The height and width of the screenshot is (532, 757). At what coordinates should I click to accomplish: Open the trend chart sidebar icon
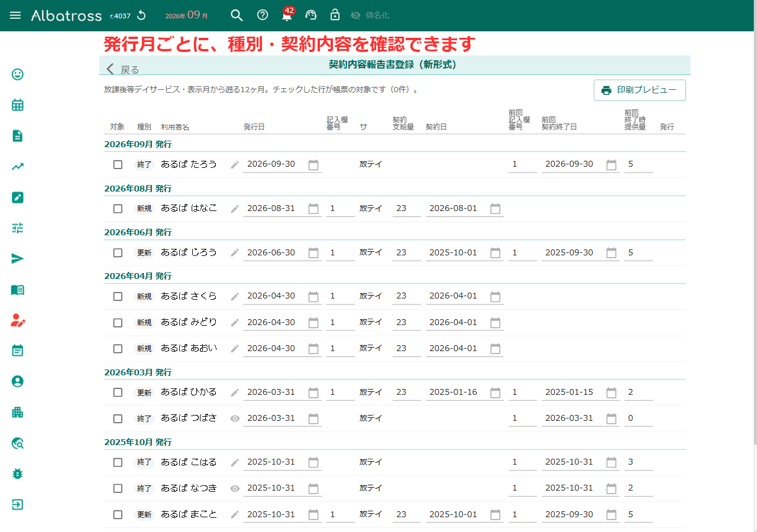[18, 167]
